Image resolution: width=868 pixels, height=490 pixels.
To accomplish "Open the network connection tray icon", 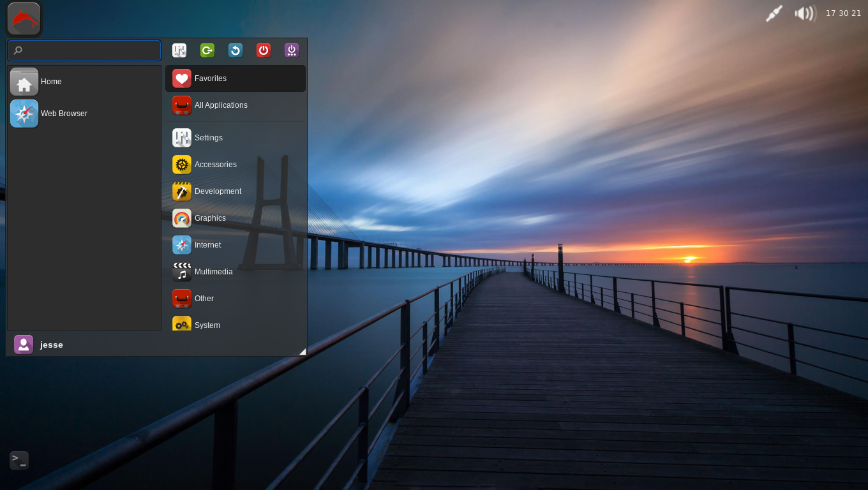I will 774,13.
